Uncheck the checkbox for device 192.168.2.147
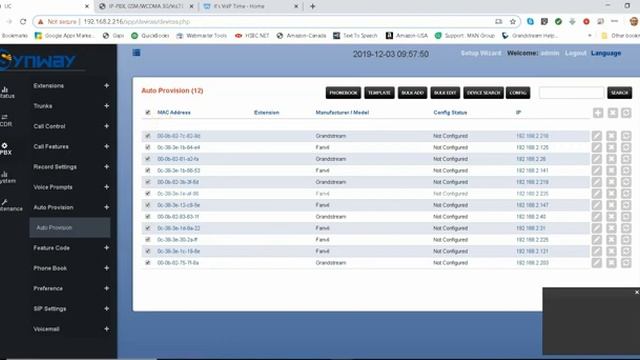The image size is (640, 360). pyautogui.click(x=148, y=205)
